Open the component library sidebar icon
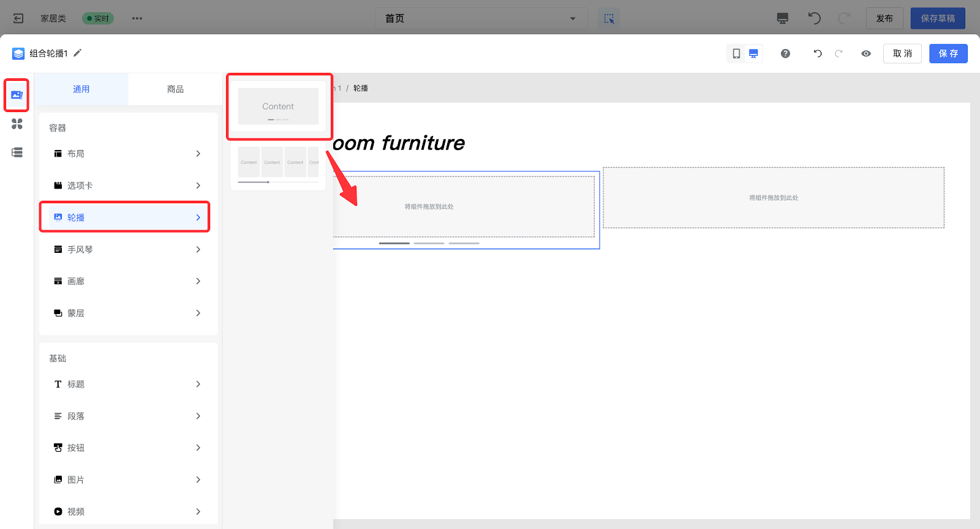Viewport: 980px width, 529px height. pos(17,95)
